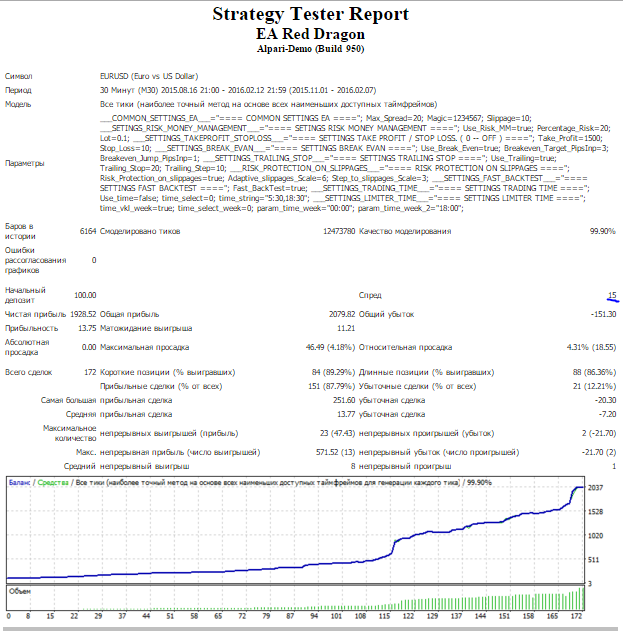Click the "Спред" label

click(370, 295)
